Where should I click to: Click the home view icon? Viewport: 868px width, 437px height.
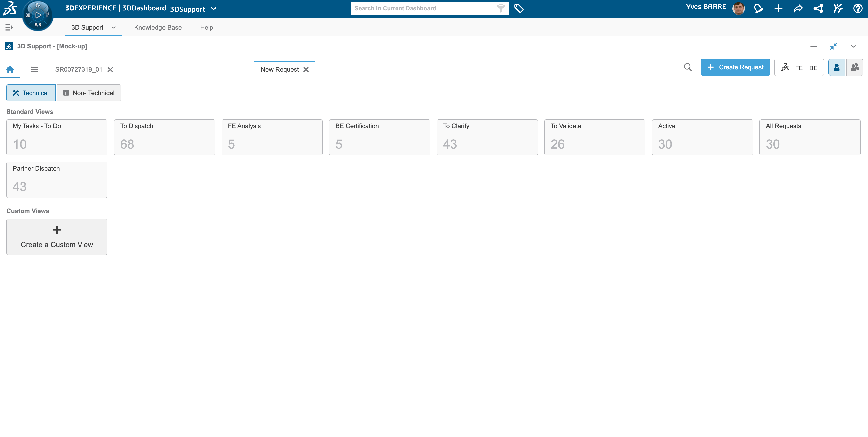[x=10, y=69]
